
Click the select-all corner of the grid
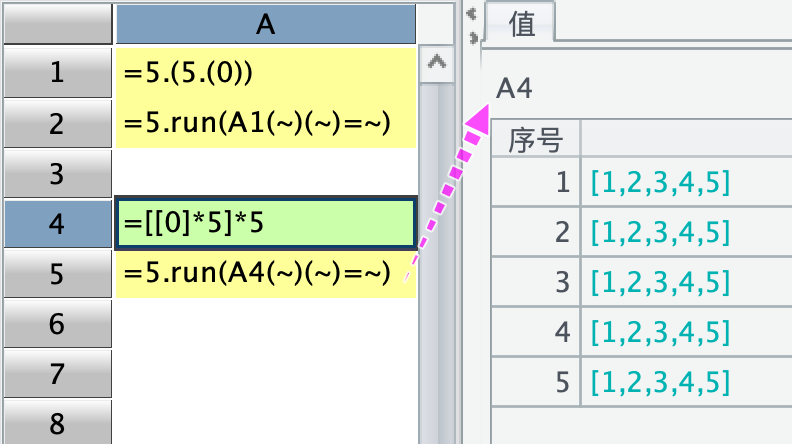tap(58, 24)
